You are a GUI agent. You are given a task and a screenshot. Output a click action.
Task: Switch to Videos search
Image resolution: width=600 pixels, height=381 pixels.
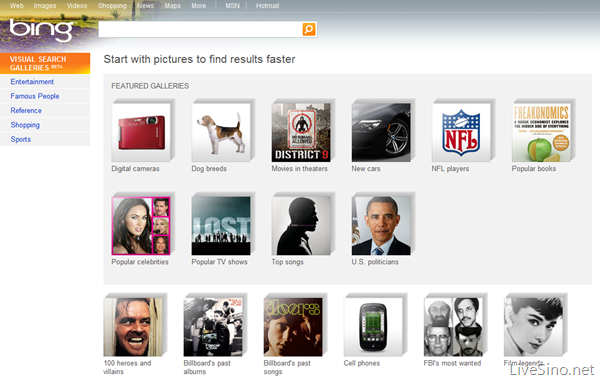(x=77, y=6)
